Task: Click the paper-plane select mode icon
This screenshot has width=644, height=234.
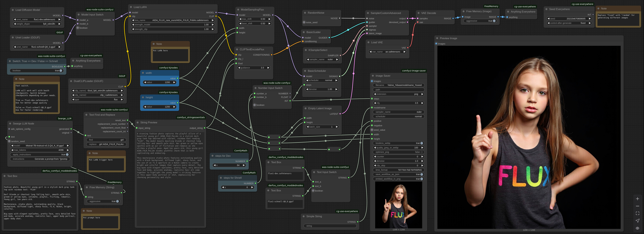Action: pyautogui.click(x=638, y=221)
